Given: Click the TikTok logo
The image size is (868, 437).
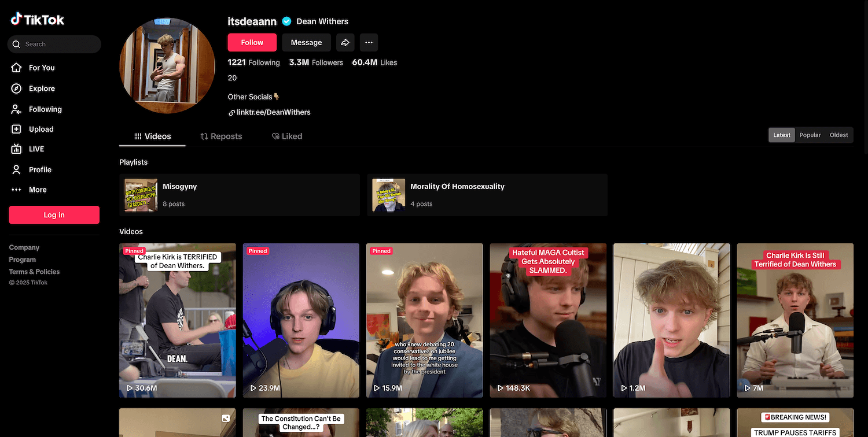Looking at the screenshot, I should click(38, 20).
